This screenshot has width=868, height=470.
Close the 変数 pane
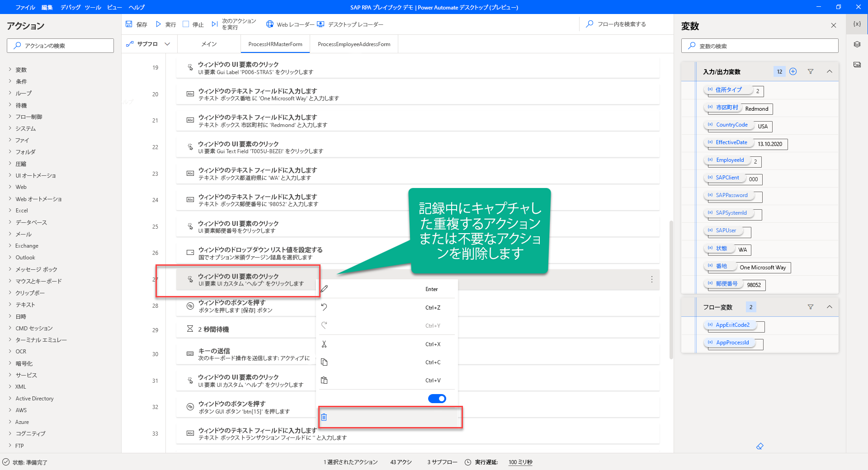point(834,25)
